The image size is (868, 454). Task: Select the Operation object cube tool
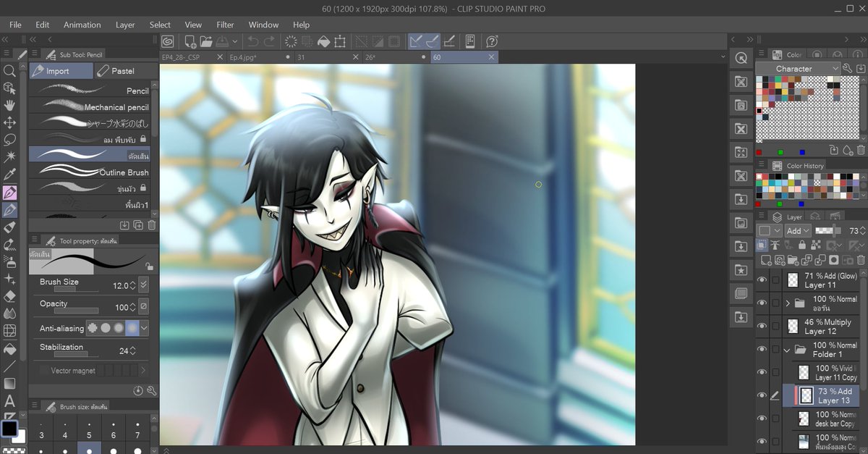tap(10, 88)
